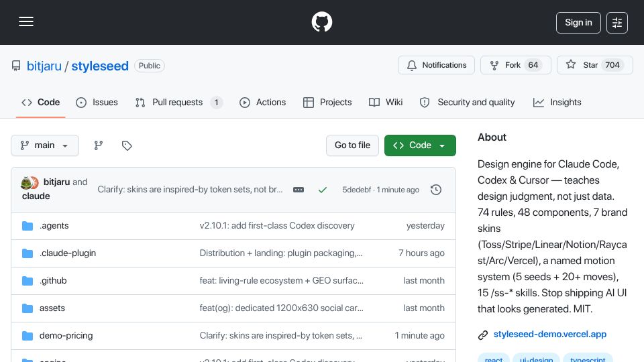Screen dimensions: 644x362
Task: Open the Wiki tab
Action: [386, 102]
